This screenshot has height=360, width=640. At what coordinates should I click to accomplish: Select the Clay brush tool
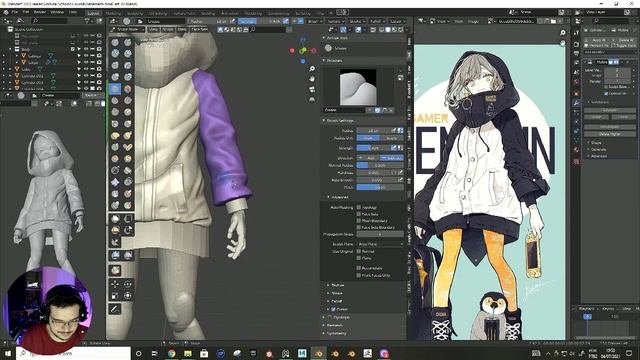click(115, 53)
